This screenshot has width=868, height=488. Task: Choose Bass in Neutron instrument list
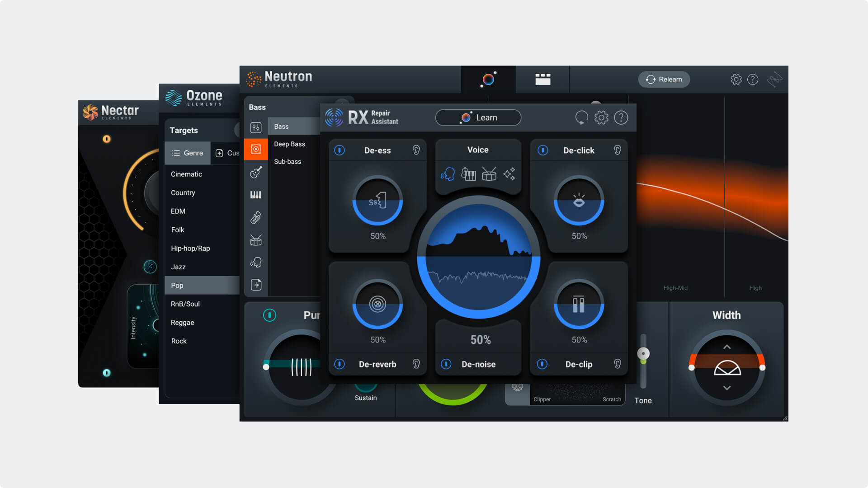pos(294,127)
